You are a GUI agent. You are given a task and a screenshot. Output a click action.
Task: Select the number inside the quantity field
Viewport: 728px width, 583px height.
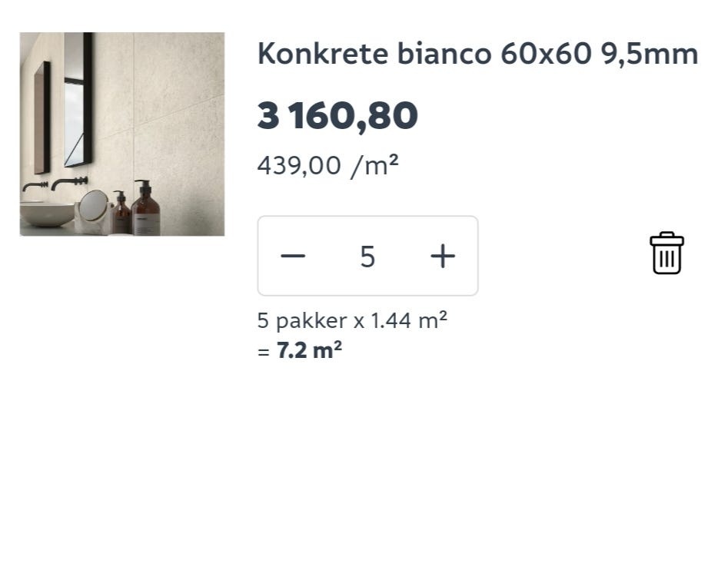[367, 256]
